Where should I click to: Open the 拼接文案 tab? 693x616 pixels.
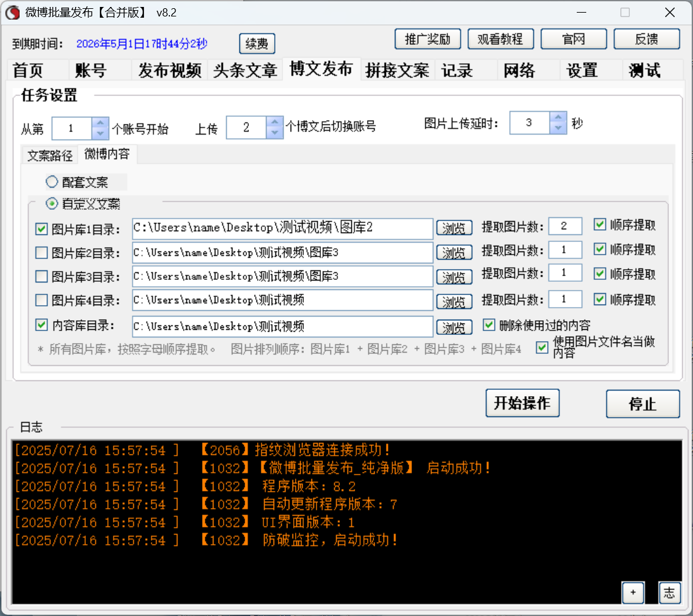(x=397, y=70)
